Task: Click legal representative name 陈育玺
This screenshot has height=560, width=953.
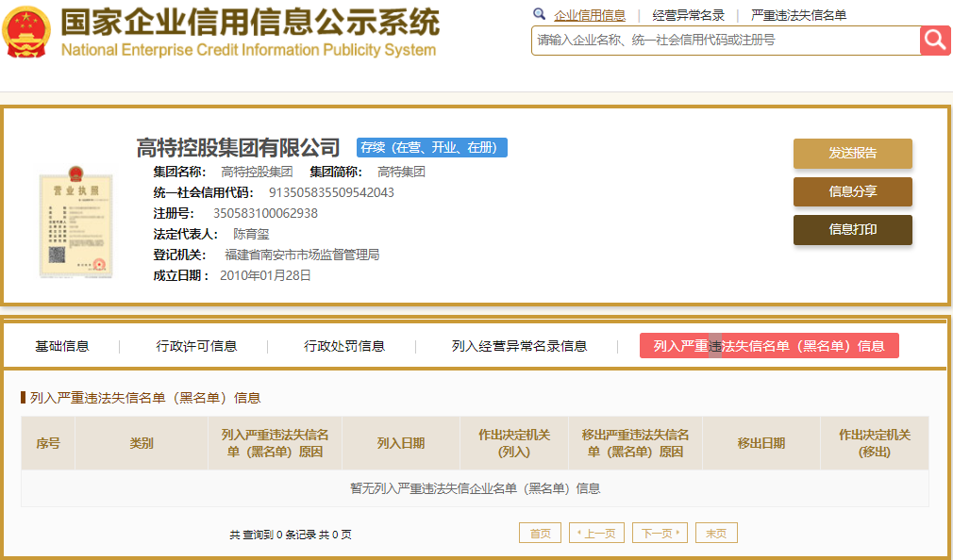Action: pos(251,234)
